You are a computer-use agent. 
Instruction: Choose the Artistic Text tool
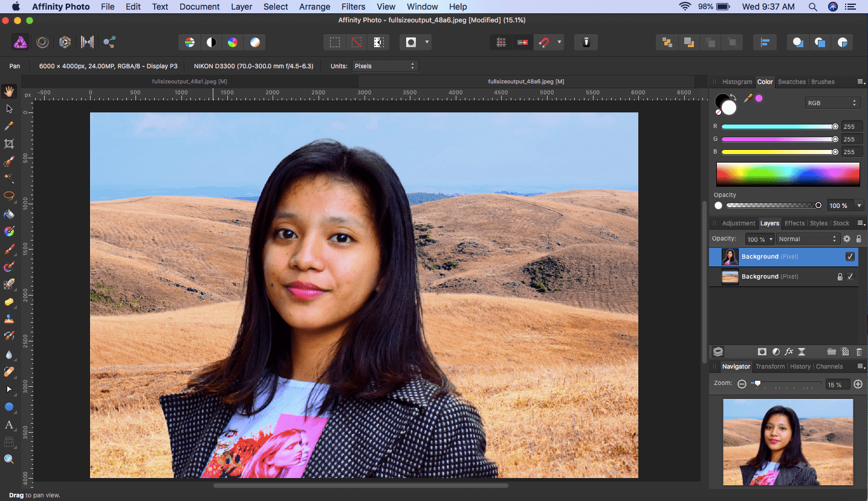coord(9,425)
